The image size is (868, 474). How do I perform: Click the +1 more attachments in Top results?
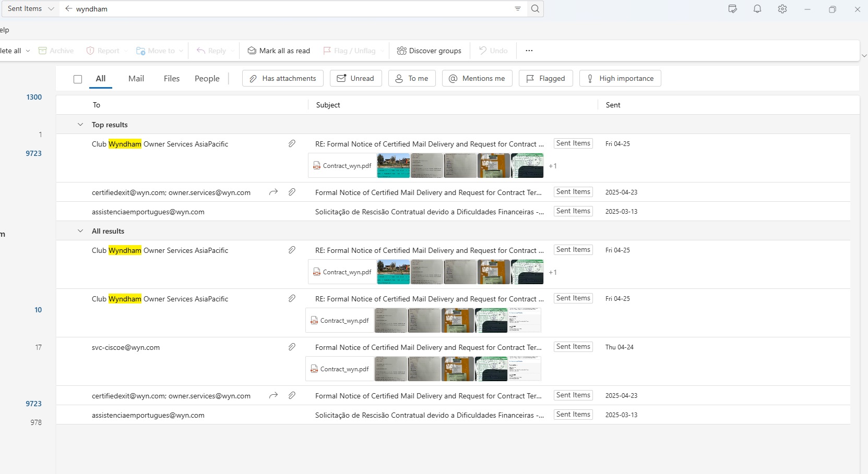click(553, 166)
